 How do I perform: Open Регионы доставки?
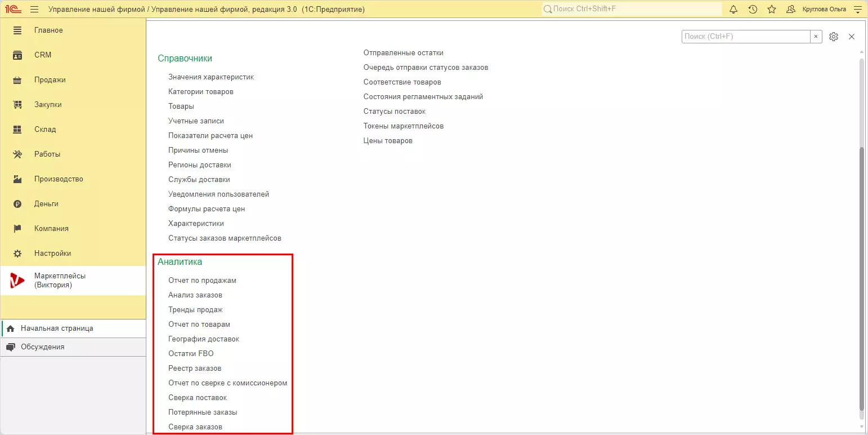pyautogui.click(x=200, y=165)
